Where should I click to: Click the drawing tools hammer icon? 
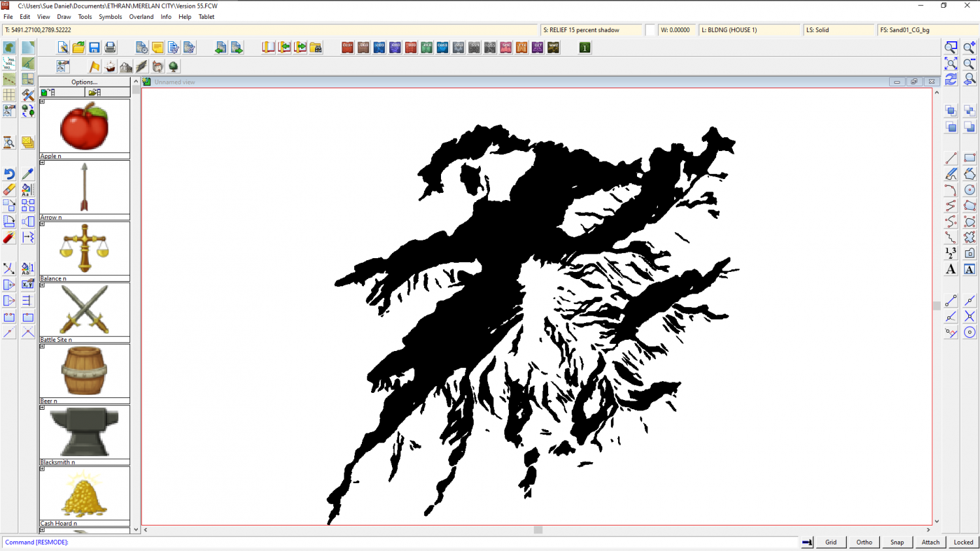[x=28, y=95]
